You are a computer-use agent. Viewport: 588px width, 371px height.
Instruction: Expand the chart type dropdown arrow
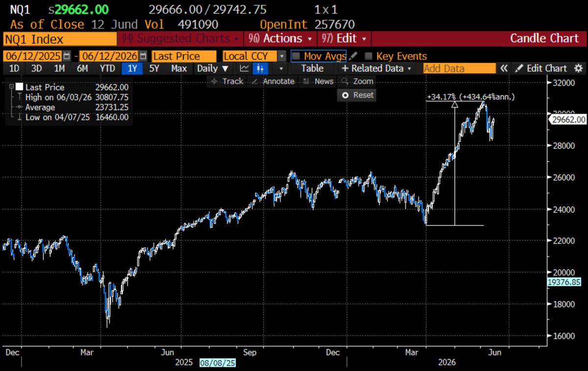click(280, 69)
